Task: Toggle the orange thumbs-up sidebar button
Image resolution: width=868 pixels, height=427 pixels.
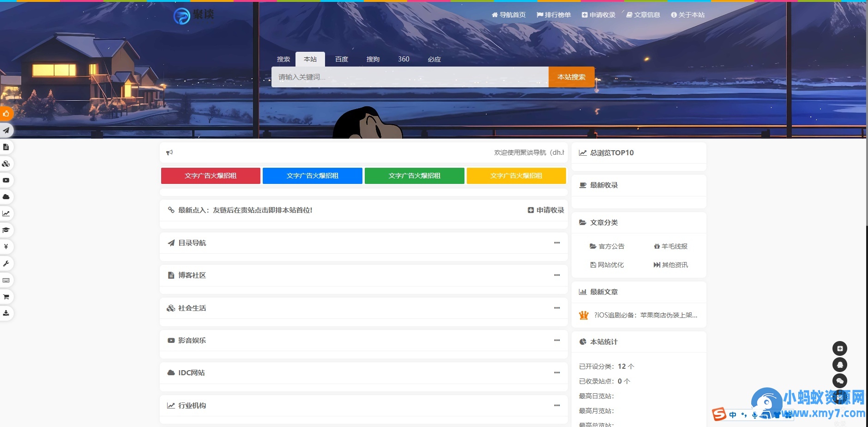Action: (6, 114)
